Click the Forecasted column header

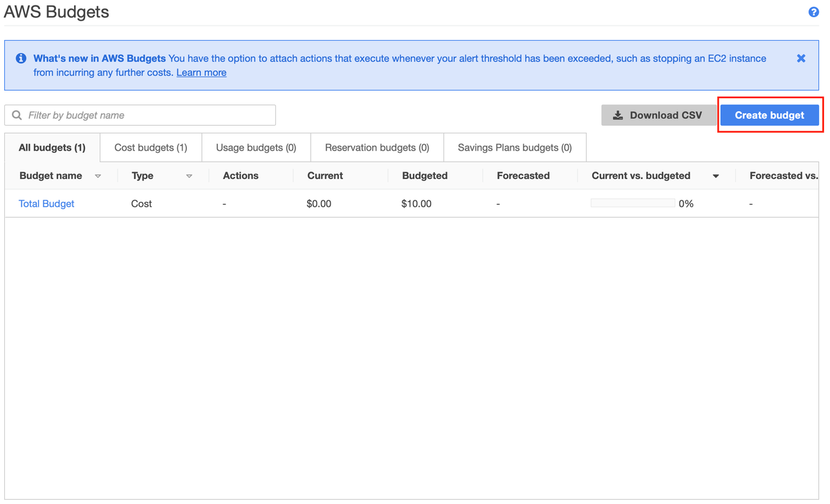pyautogui.click(x=523, y=176)
